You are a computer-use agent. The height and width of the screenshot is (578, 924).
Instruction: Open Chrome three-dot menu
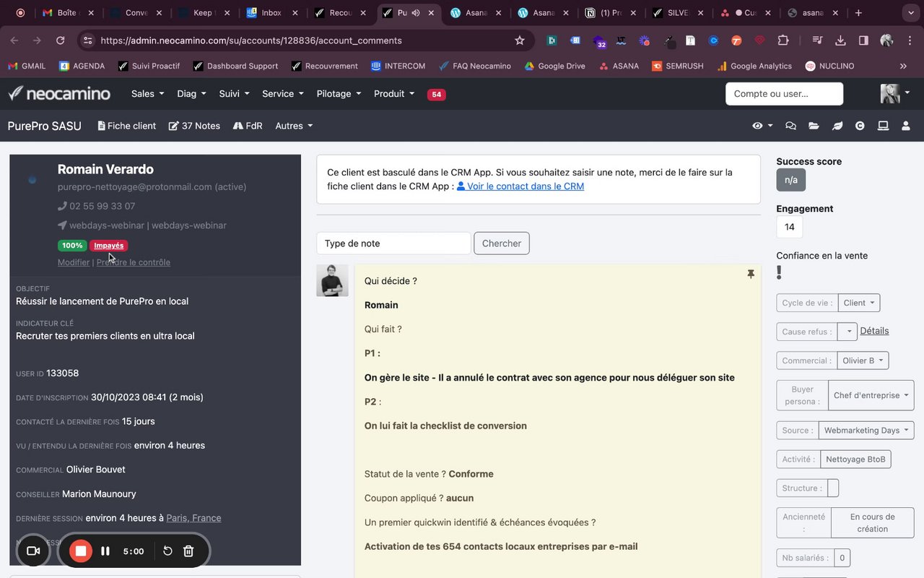point(908,40)
